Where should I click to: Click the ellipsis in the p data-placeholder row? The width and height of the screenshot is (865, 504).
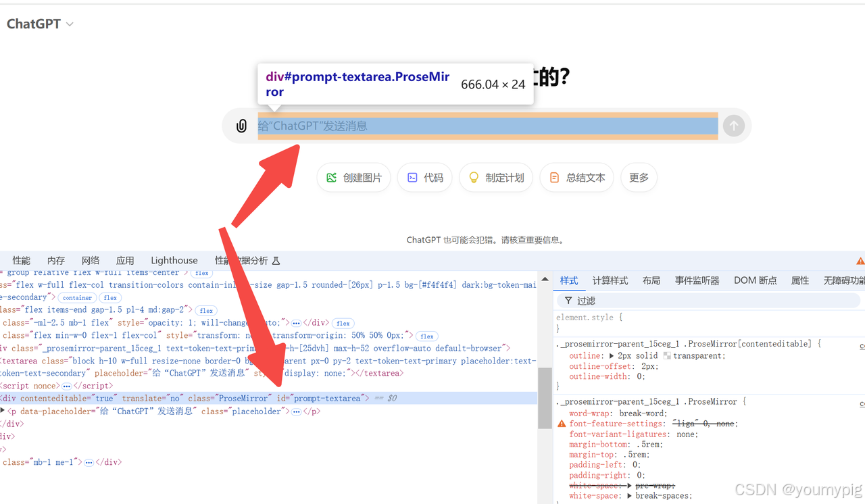coord(296,411)
